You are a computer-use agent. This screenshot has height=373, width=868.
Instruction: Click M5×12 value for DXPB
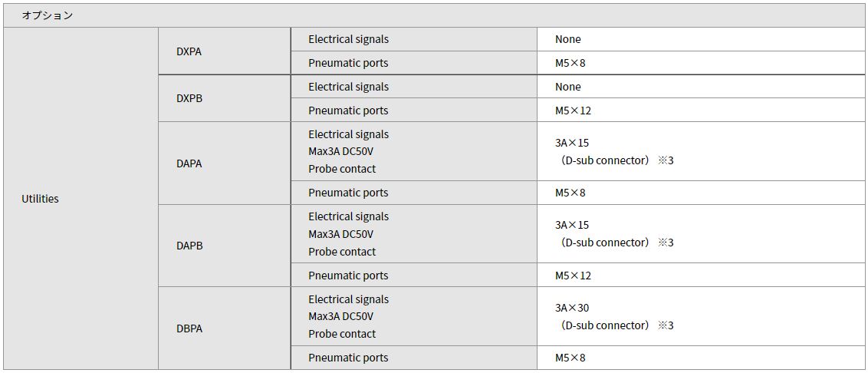click(701, 111)
